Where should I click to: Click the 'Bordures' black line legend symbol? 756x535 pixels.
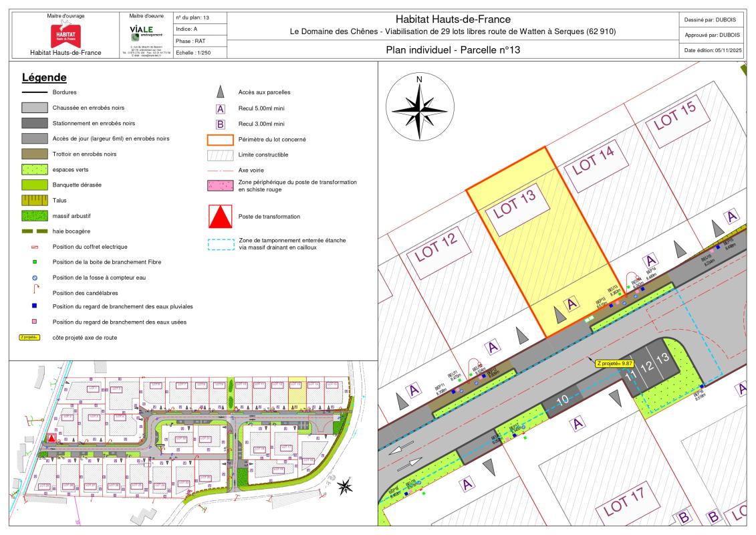(x=35, y=92)
